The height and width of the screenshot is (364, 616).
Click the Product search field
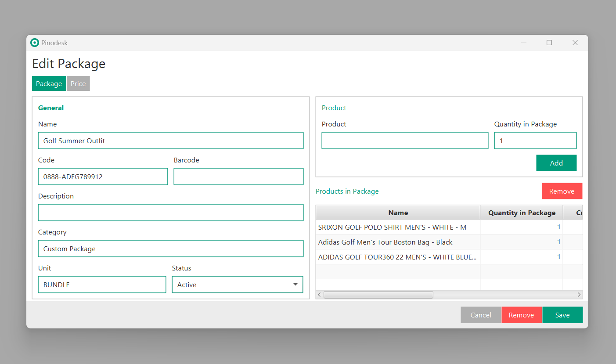point(405,141)
